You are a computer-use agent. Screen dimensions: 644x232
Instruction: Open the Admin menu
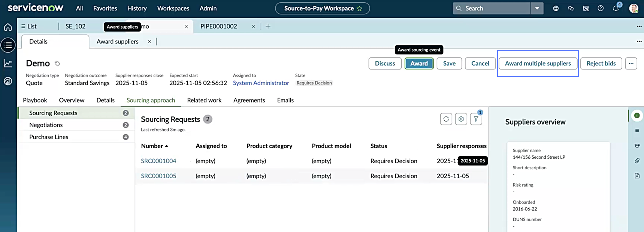click(208, 8)
